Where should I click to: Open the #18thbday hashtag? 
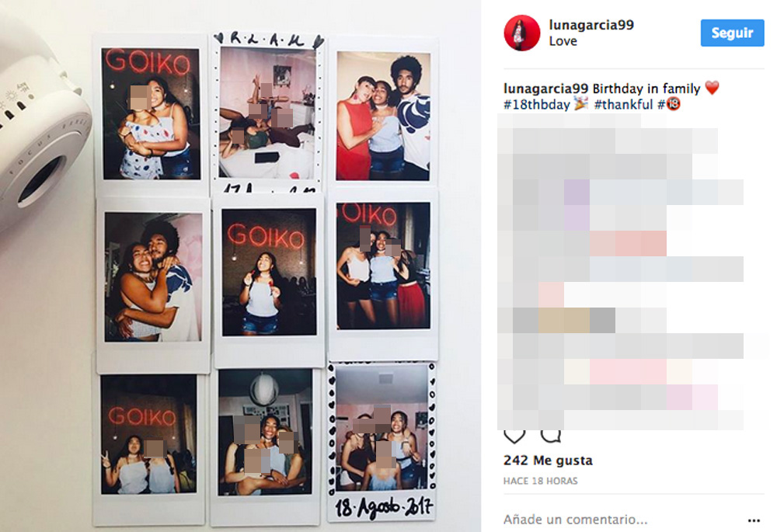click(537, 105)
